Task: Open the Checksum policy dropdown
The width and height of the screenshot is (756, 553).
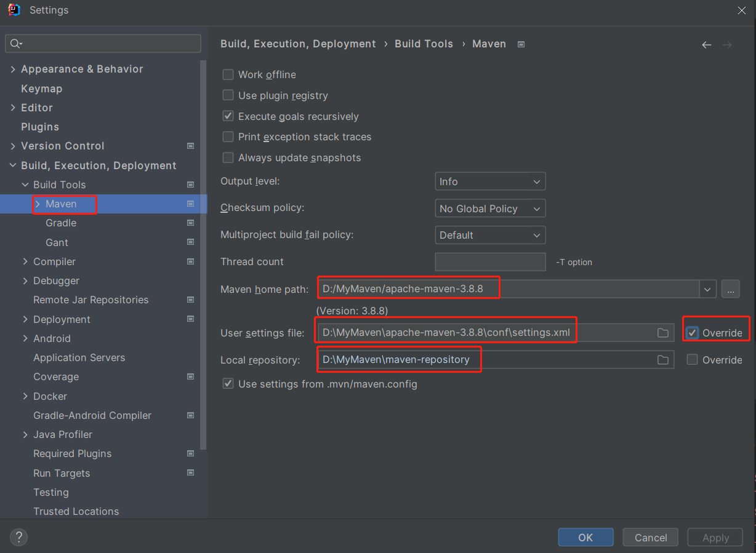Action: click(x=490, y=209)
